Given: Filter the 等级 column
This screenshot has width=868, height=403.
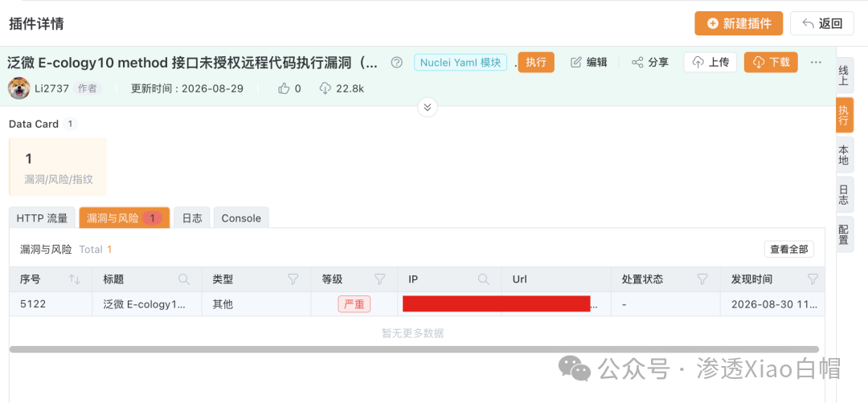Looking at the screenshot, I should tap(379, 279).
